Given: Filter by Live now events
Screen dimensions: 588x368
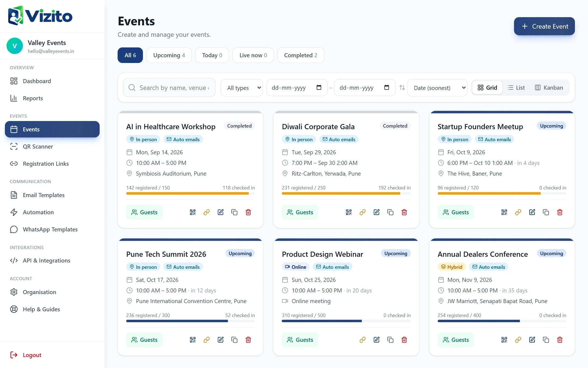Looking at the screenshot, I should point(253,55).
